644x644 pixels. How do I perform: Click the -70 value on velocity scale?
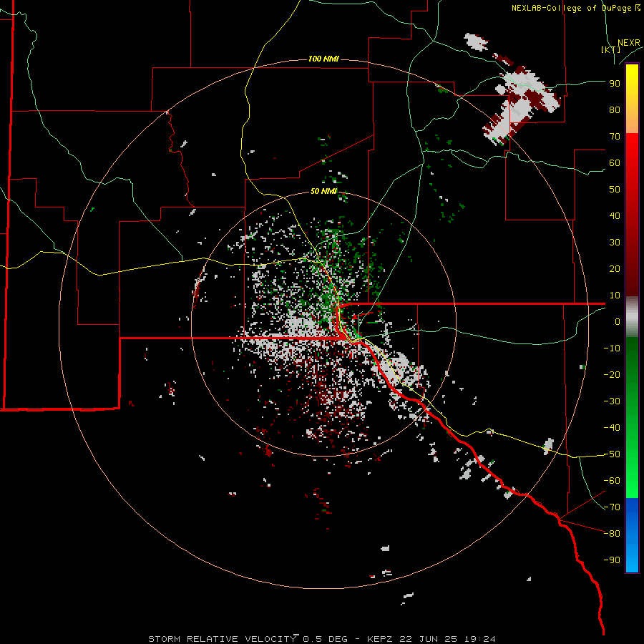612,507
